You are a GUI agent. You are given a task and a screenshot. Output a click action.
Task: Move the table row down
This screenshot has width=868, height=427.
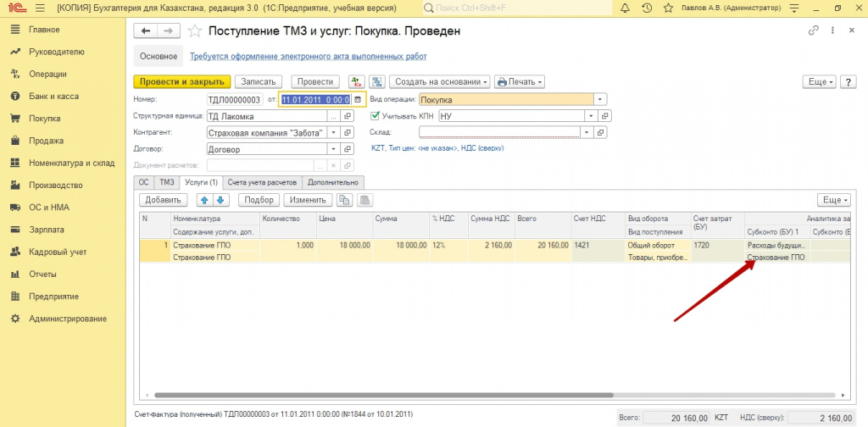click(221, 200)
